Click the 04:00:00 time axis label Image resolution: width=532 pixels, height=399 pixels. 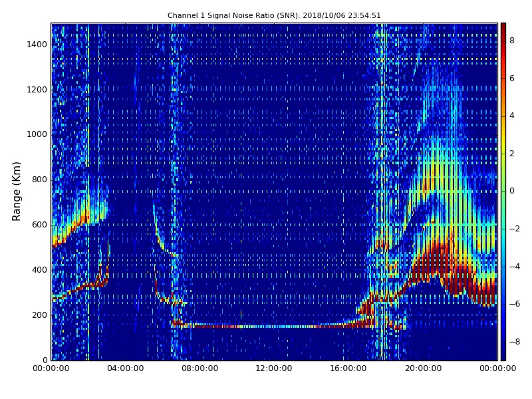point(126,368)
